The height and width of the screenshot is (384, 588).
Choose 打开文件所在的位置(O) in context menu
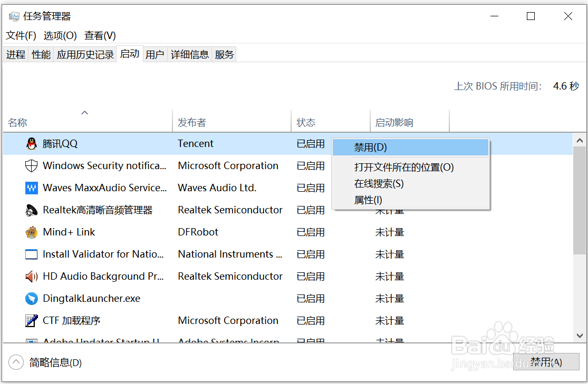click(411, 167)
